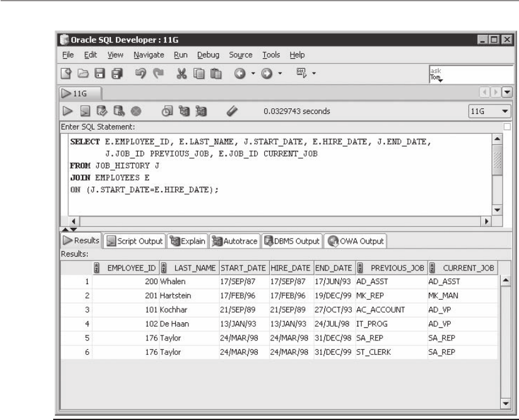
Task: Select the 11G worksheet tab
Action: click(80, 93)
